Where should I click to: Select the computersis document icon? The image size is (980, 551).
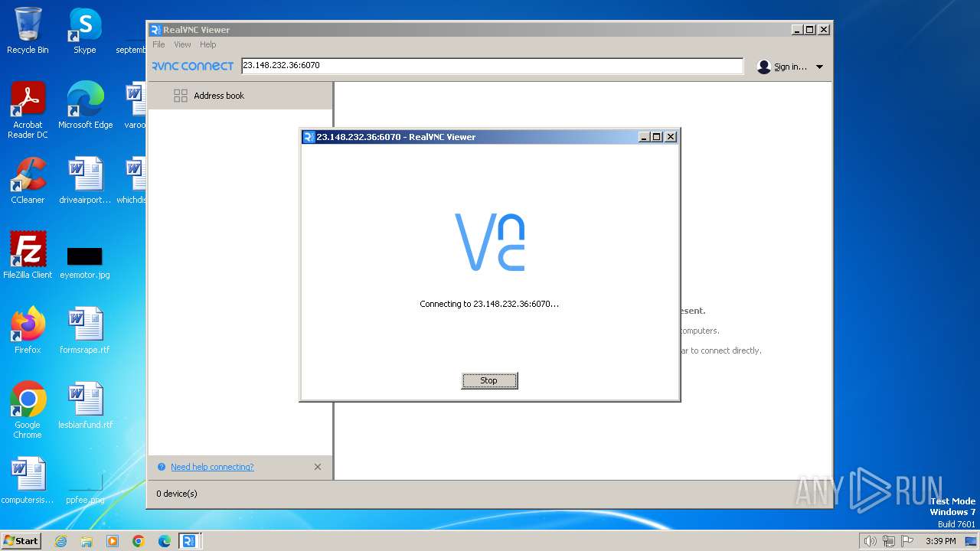(28, 481)
